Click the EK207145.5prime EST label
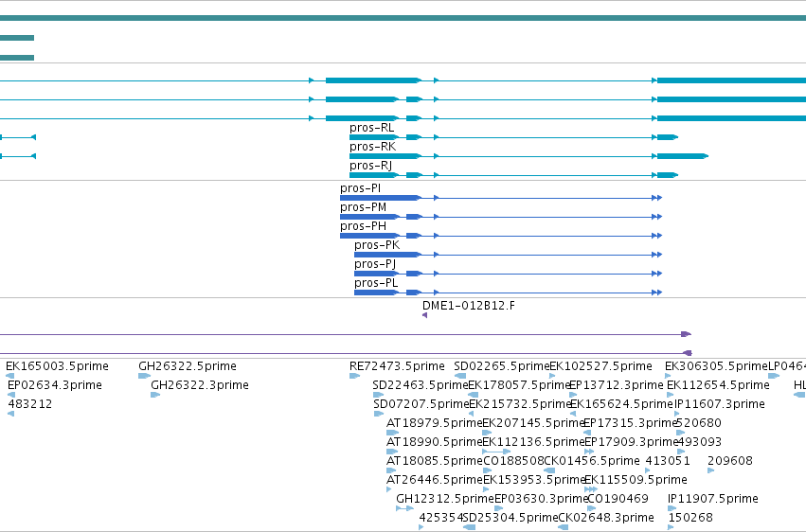This screenshot has width=806, height=532. click(534, 424)
